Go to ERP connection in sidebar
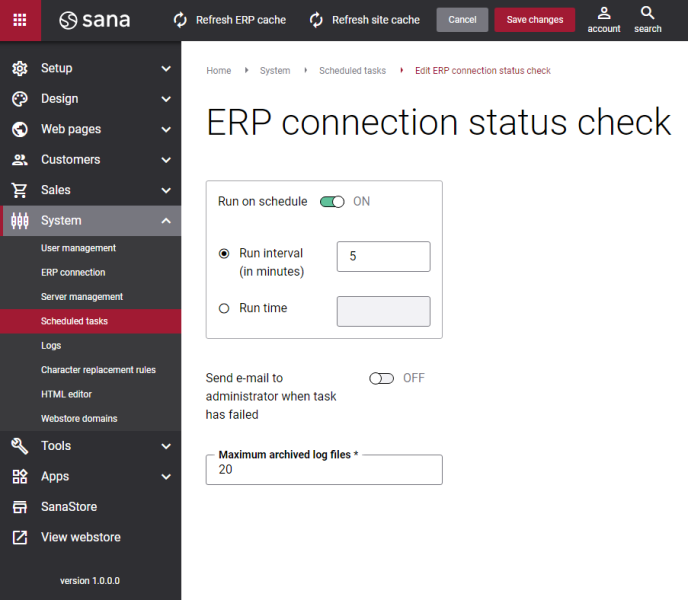The height and width of the screenshot is (600, 688). tap(73, 272)
